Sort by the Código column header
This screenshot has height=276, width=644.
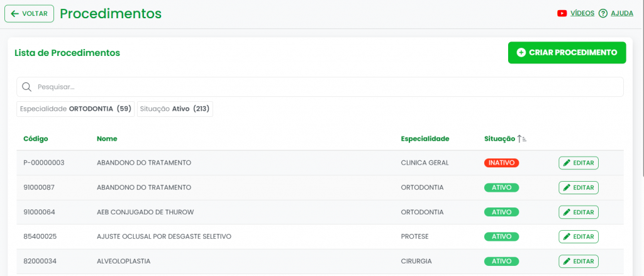(36, 138)
